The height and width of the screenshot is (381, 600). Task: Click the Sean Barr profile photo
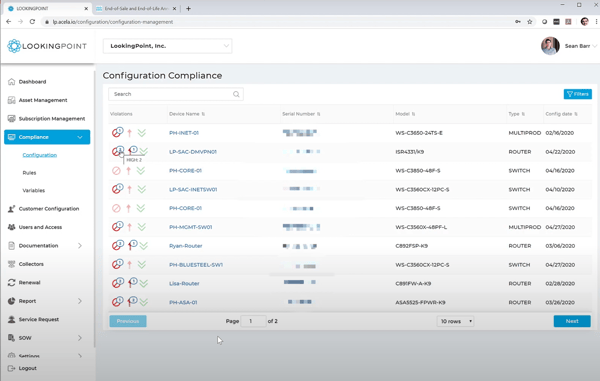pyautogui.click(x=550, y=46)
